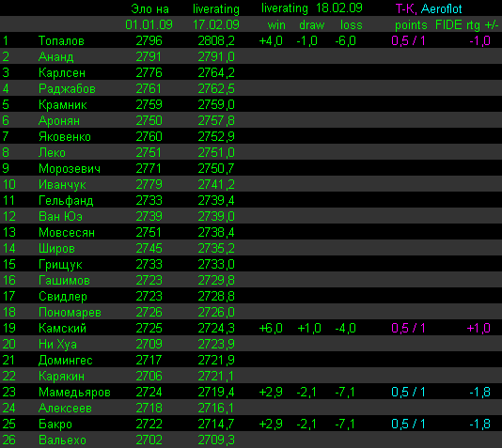Click the Aeroflot header label
This screenshot has height=448, width=502.
[x=441, y=9]
